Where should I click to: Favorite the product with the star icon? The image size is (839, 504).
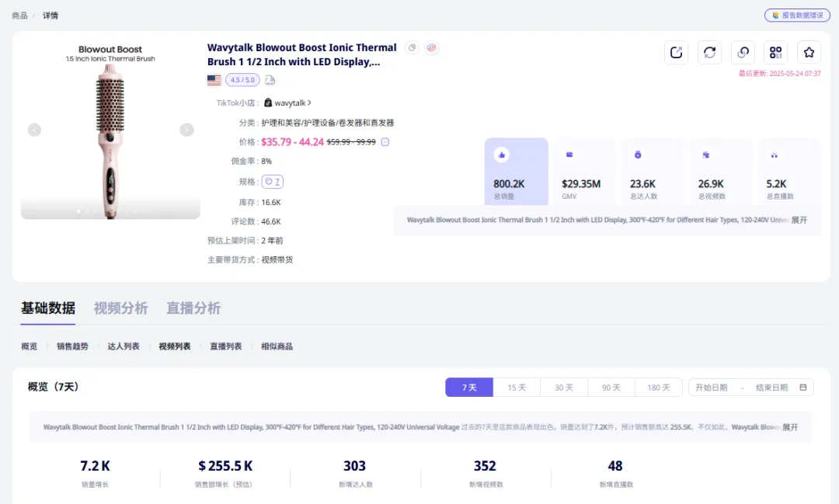(x=809, y=53)
